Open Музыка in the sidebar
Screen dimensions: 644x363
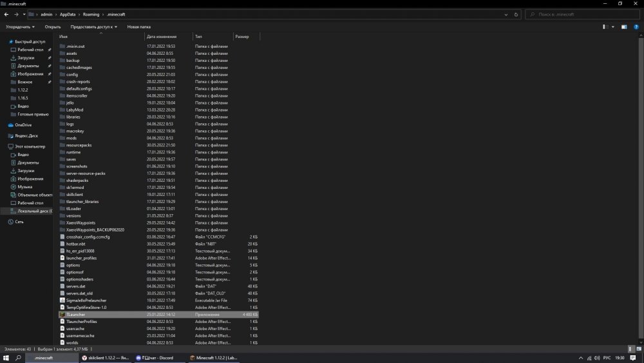pyautogui.click(x=24, y=186)
